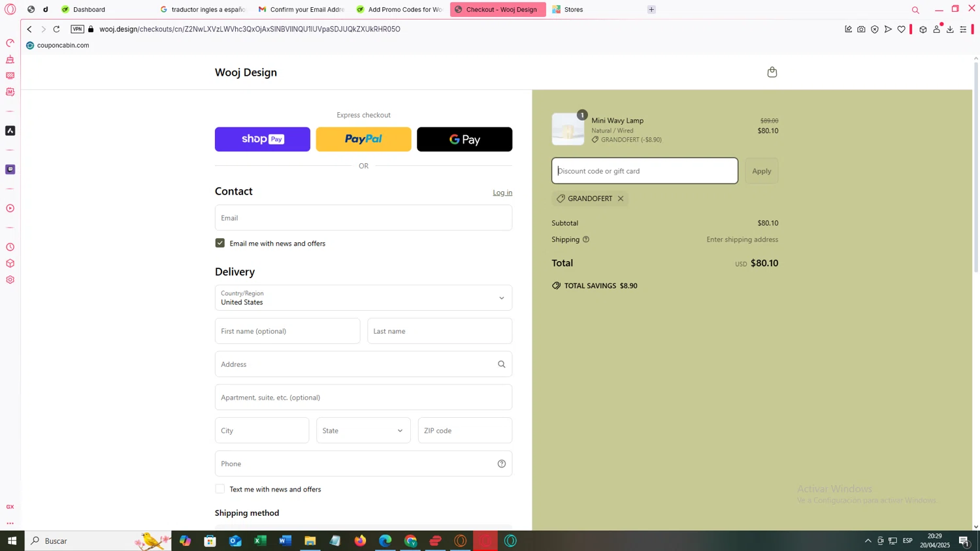Open sidebar history clock icon
The width and height of the screenshot is (980, 551).
coord(10,247)
